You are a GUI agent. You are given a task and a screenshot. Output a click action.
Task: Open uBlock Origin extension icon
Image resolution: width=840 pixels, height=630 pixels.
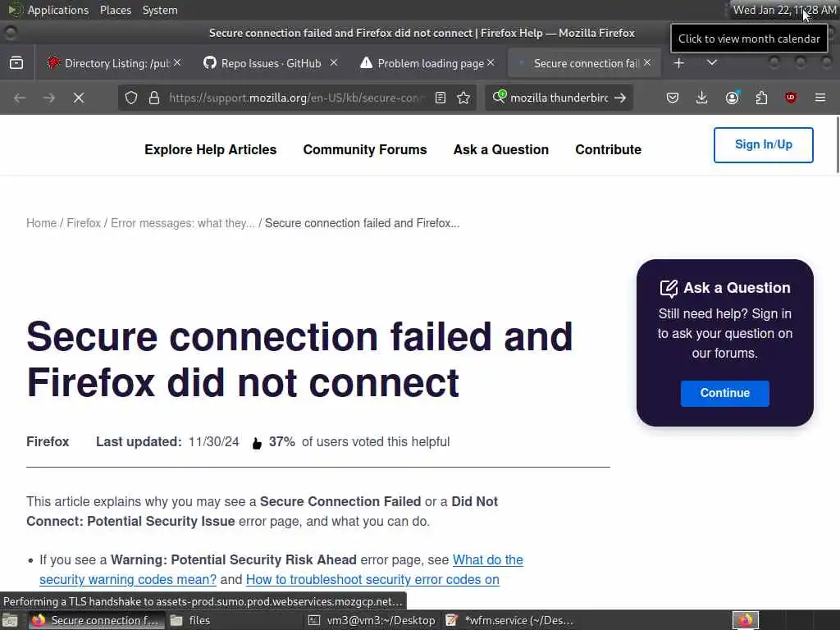point(790,98)
